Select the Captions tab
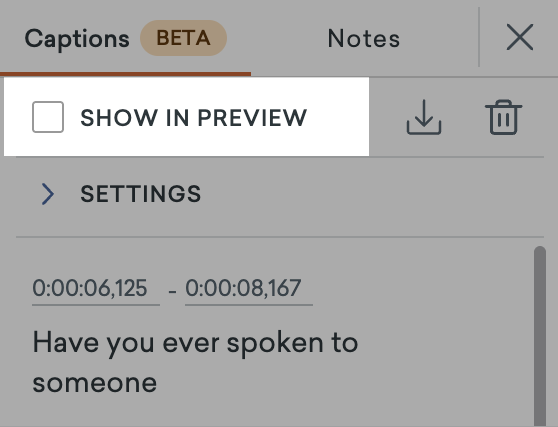The width and height of the screenshot is (558, 427). [x=77, y=38]
